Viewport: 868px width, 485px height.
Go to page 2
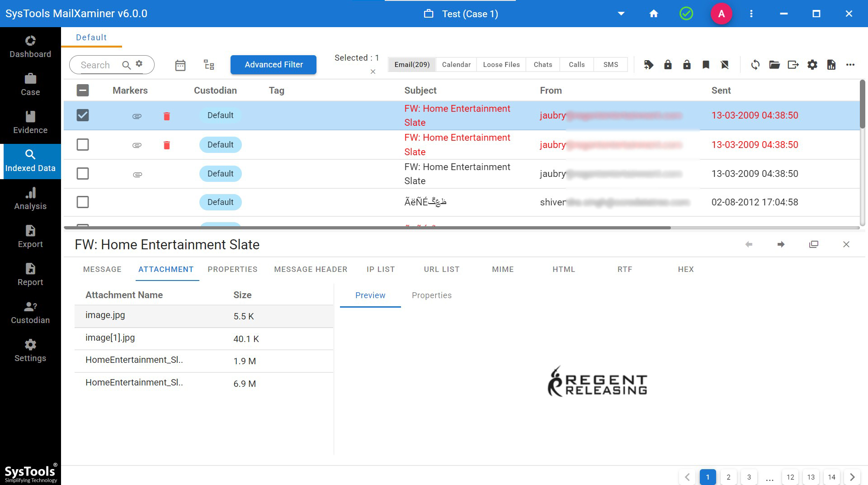(x=728, y=477)
